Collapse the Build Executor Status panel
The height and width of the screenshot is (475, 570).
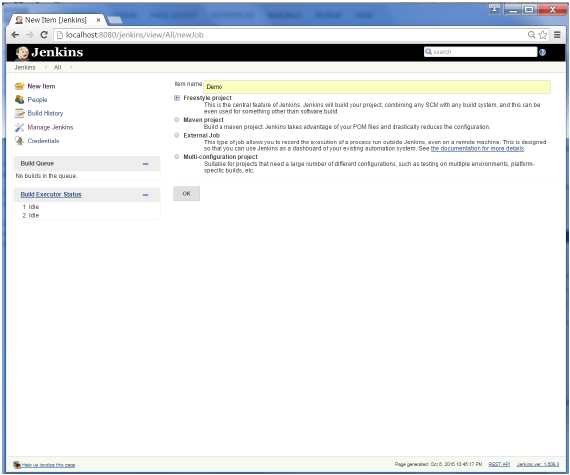point(145,195)
